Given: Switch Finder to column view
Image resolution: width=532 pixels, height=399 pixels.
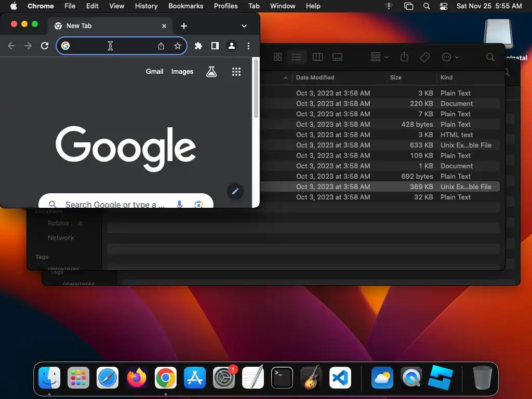Looking at the screenshot, I should 317,57.
